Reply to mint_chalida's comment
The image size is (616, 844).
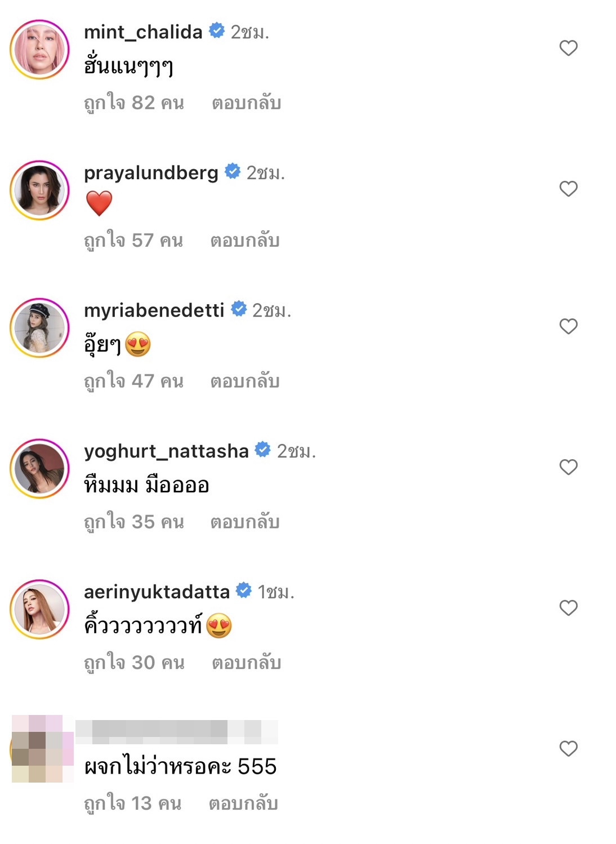click(x=246, y=103)
